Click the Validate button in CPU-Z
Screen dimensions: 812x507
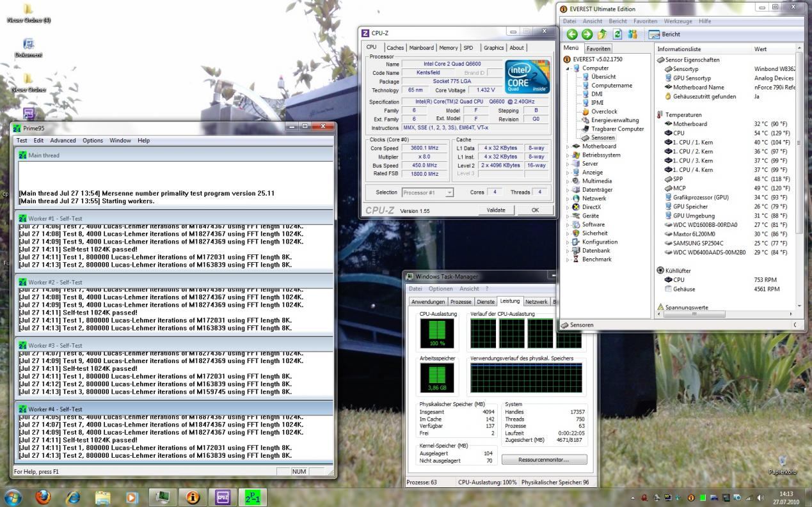click(496, 210)
